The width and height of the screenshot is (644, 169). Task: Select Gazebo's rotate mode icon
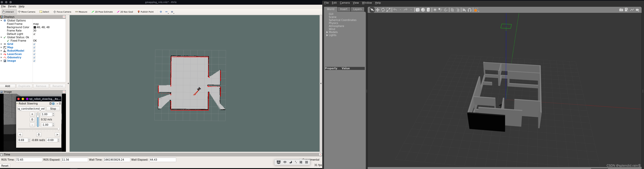(383, 10)
